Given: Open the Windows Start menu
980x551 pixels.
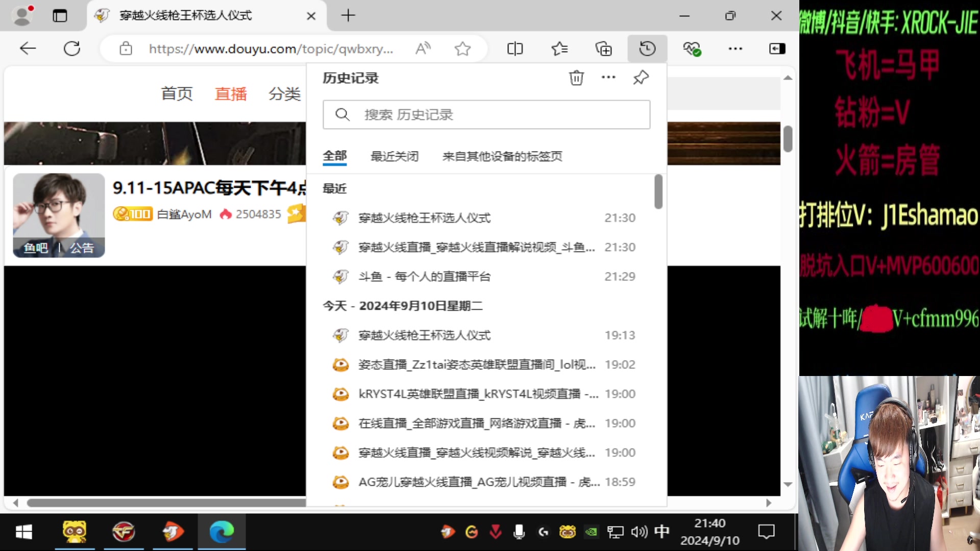Looking at the screenshot, I should click(24, 532).
